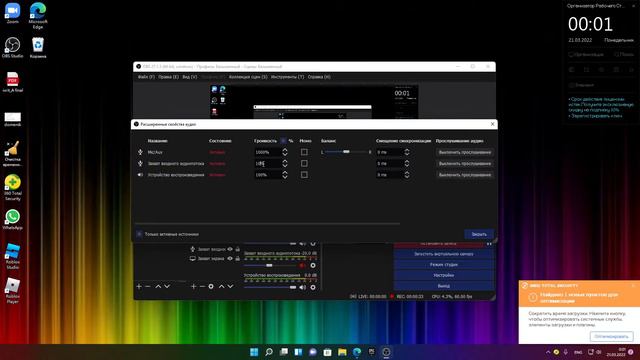Open gear menu for audio input capture mixer

pyautogui.click(x=313, y=265)
